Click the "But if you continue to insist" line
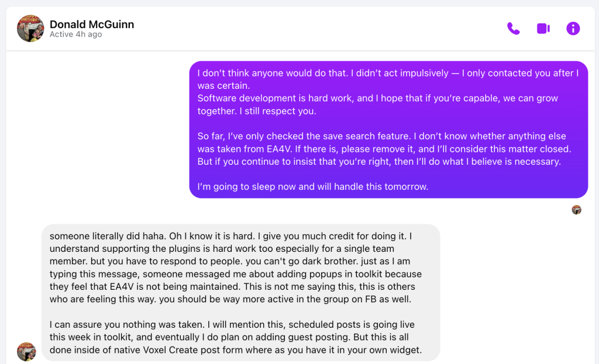 point(379,161)
